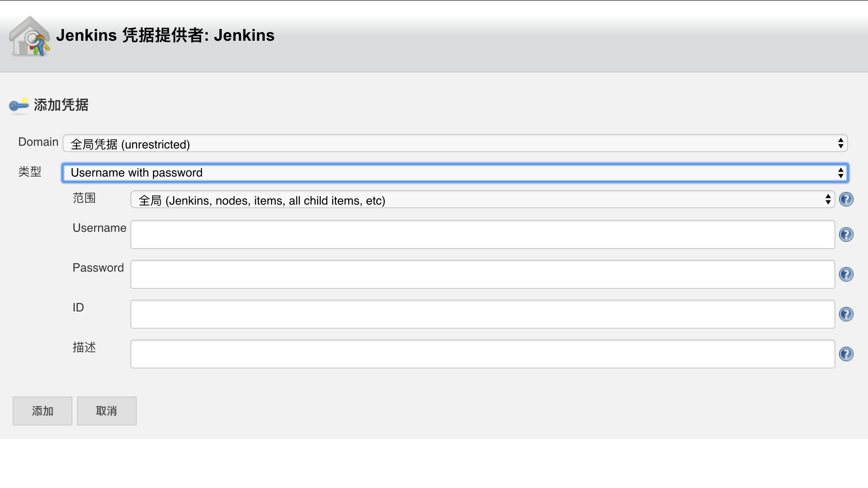Click the 添加凭据 section heading

[x=61, y=105]
